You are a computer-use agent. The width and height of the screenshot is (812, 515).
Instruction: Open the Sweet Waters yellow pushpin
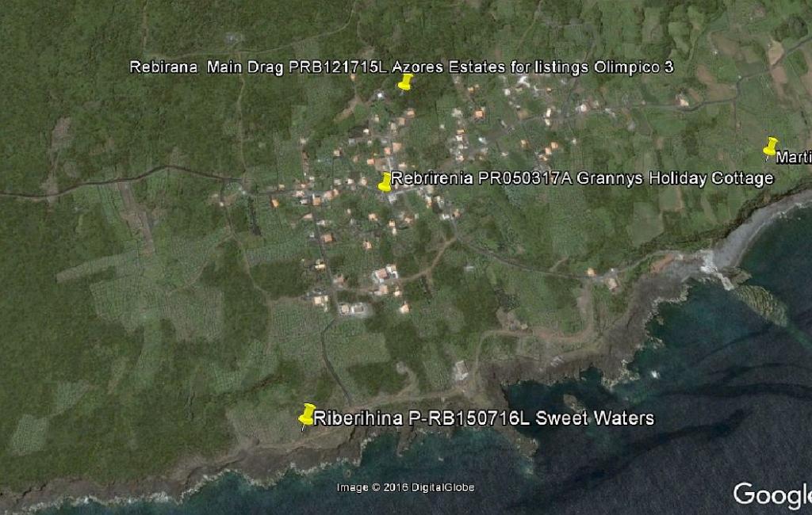click(307, 415)
